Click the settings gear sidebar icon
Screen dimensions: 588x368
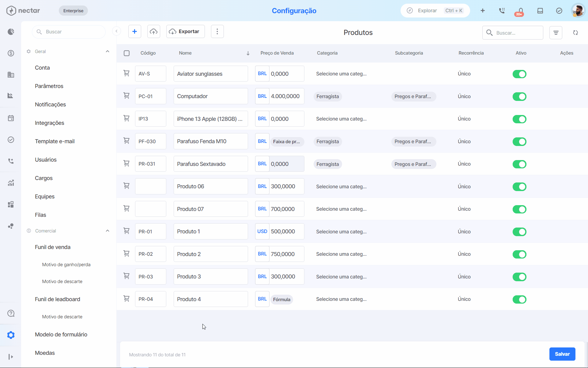pyautogui.click(x=11, y=335)
